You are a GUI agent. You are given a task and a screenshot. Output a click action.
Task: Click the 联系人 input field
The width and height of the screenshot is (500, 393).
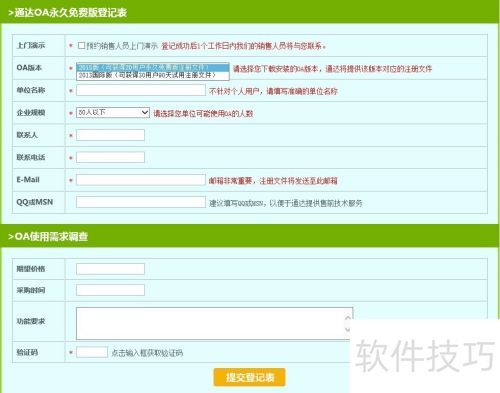coord(110,135)
